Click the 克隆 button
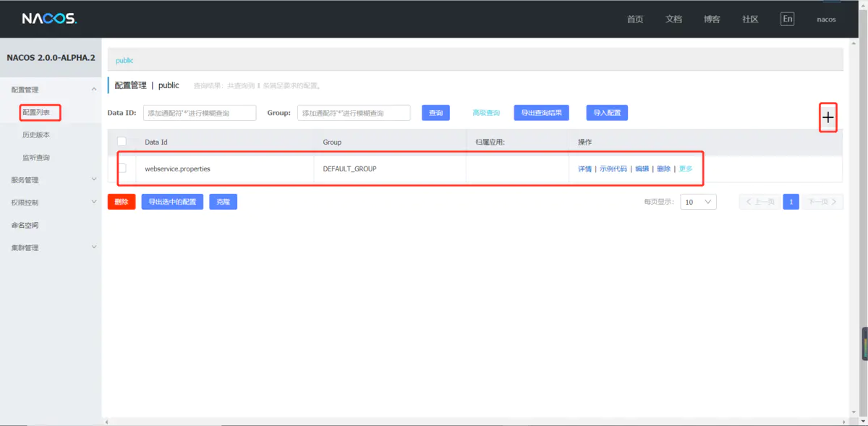The width and height of the screenshot is (868, 426). tap(223, 202)
